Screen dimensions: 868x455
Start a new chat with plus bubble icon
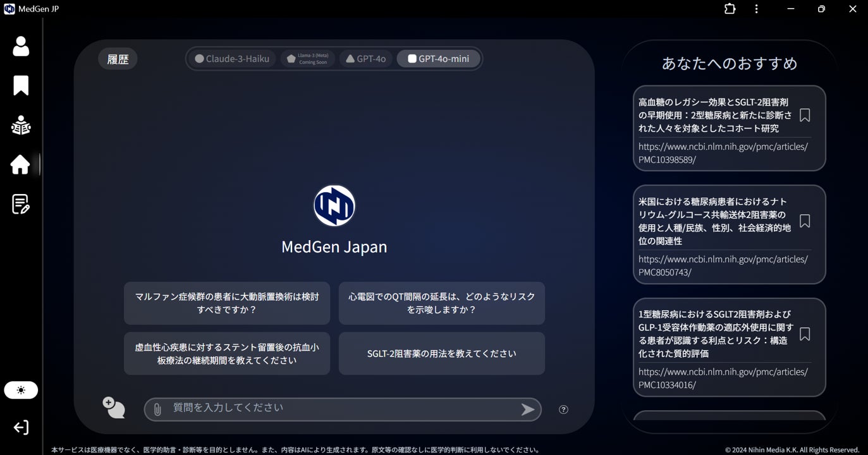[114, 408]
